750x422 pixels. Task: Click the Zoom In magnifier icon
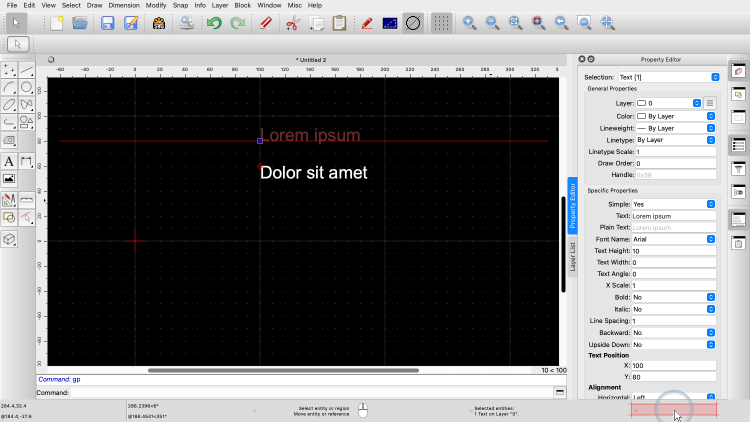[468, 23]
